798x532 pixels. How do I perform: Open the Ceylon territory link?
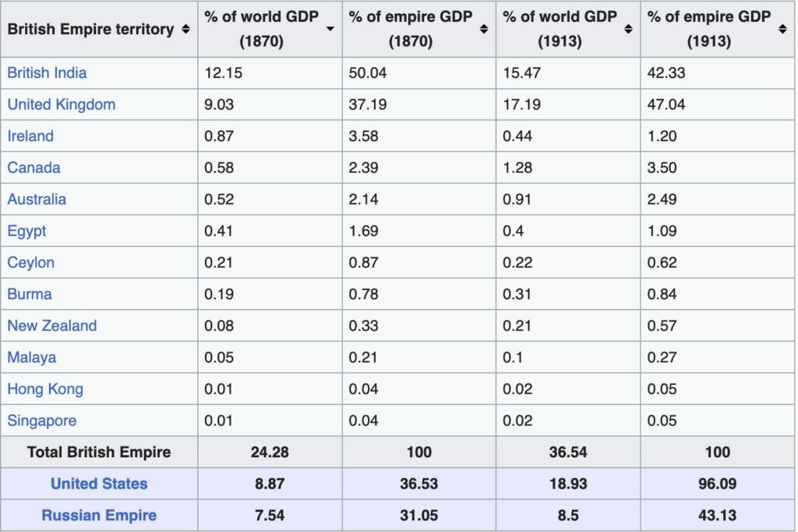pos(30,262)
